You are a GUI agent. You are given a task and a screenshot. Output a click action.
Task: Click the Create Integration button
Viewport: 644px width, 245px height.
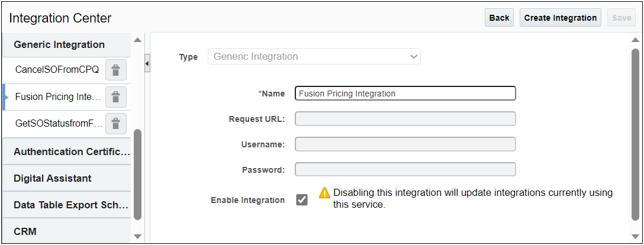pyautogui.click(x=560, y=18)
